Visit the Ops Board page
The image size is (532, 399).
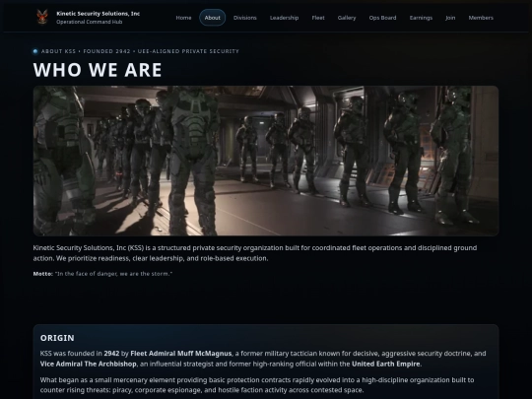[x=382, y=18]
